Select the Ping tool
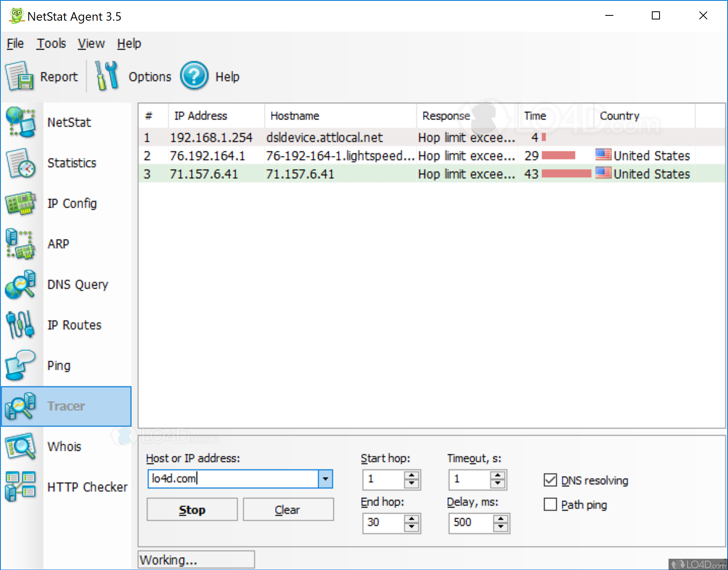The width and height of the screenshot is (728, 570). click(x=58, y=365)
